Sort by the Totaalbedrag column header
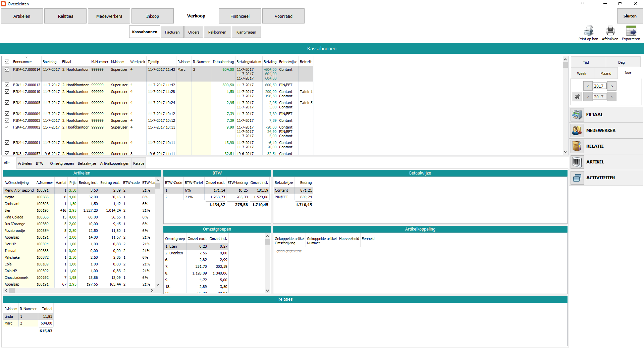This screenshot has width=644, height=349. click(223, 62)
